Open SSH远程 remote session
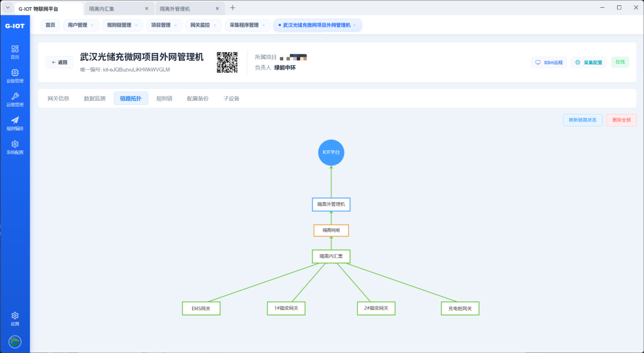Screen dimensions: 644x353 [x=549, y=63]
